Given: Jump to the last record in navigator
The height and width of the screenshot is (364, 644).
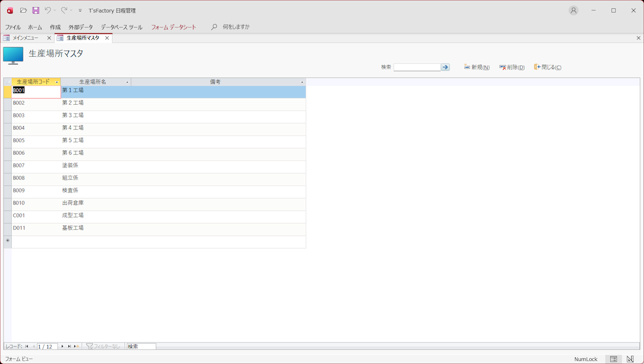Looking at the screenshot, I should [x=69, y=346].
